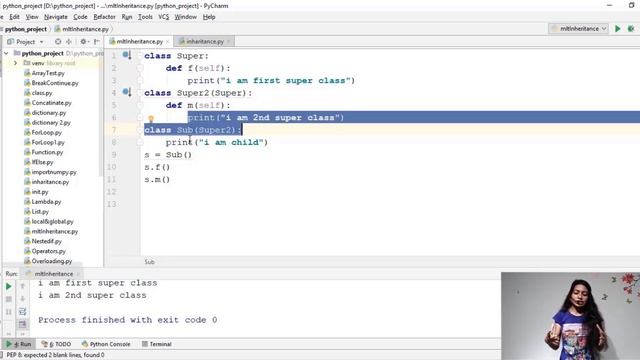Click the overridden-class gutter icon on line 1
Screen dimensions: 640x360
127,55
